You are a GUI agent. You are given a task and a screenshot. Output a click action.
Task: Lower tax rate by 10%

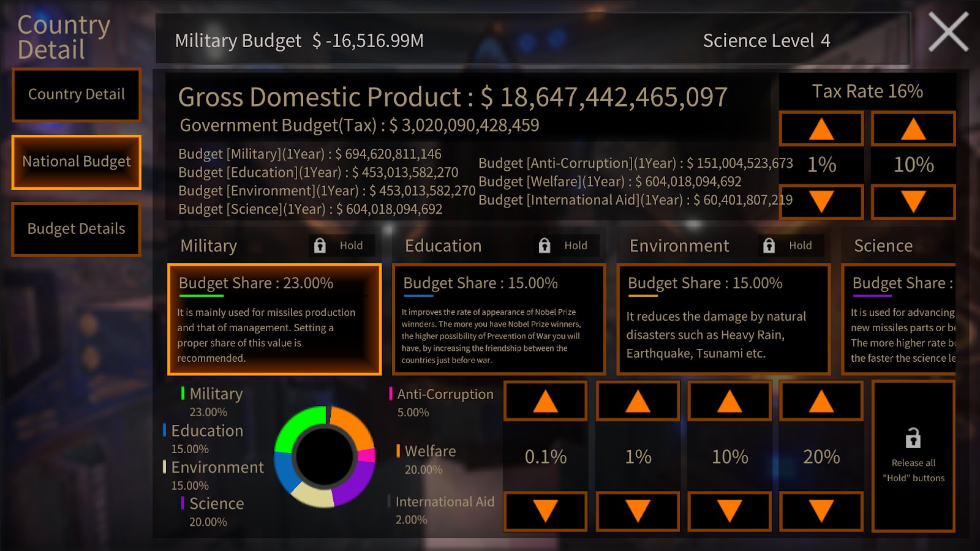913,201
